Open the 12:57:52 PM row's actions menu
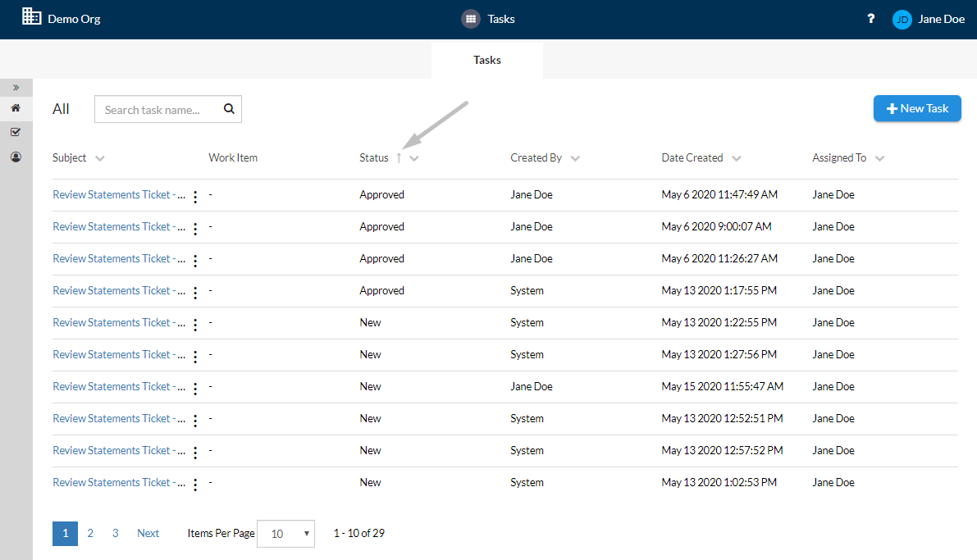This screenshot has width=977, height=560. (195, 453)
